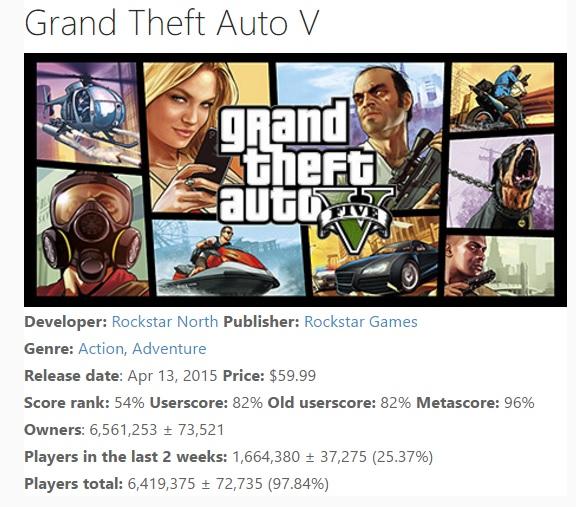This screenshot has width=576, height=507.
Task: Select the Action genre link
Action: (101, 349)
